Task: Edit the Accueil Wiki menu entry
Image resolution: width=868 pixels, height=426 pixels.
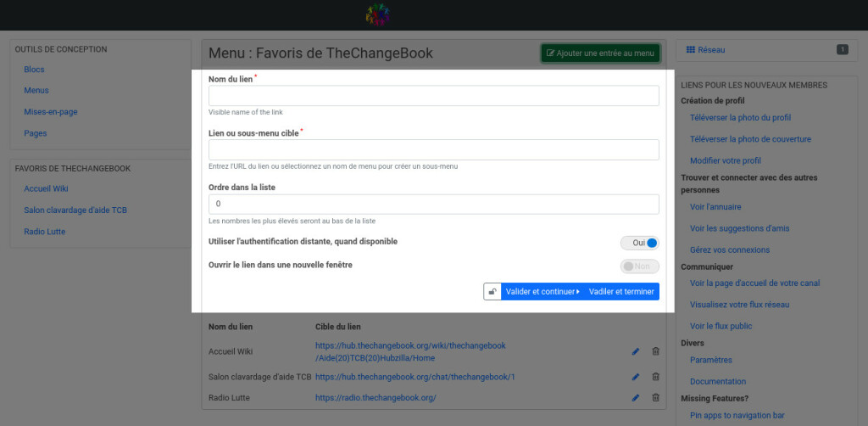Action: pos(636,351)
